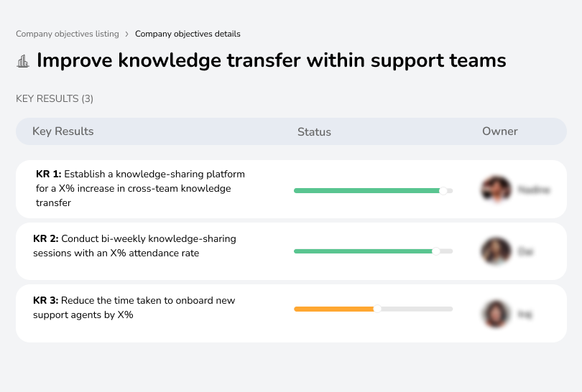Go back to Company objectives listing
The width and height of the screenshot is (582, 392).
(x=67, y=34)
